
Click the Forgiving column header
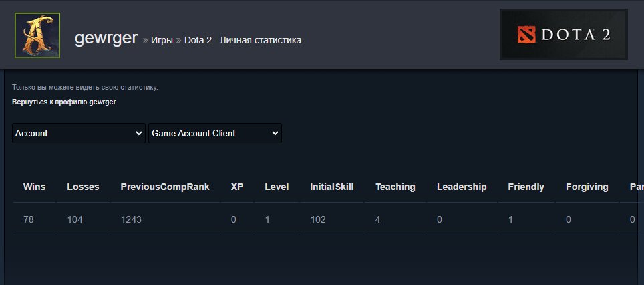(x=587, y=187)
